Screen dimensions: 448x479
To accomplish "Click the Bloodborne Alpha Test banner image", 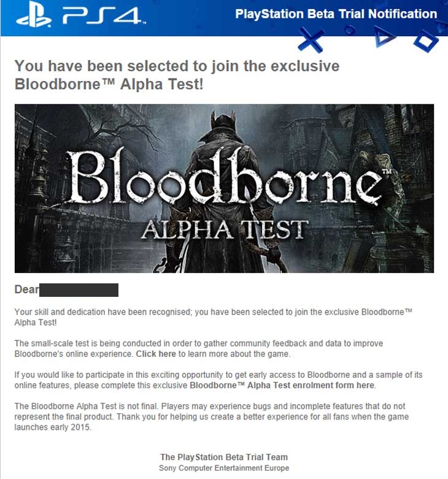I will (x=224, y=188).
